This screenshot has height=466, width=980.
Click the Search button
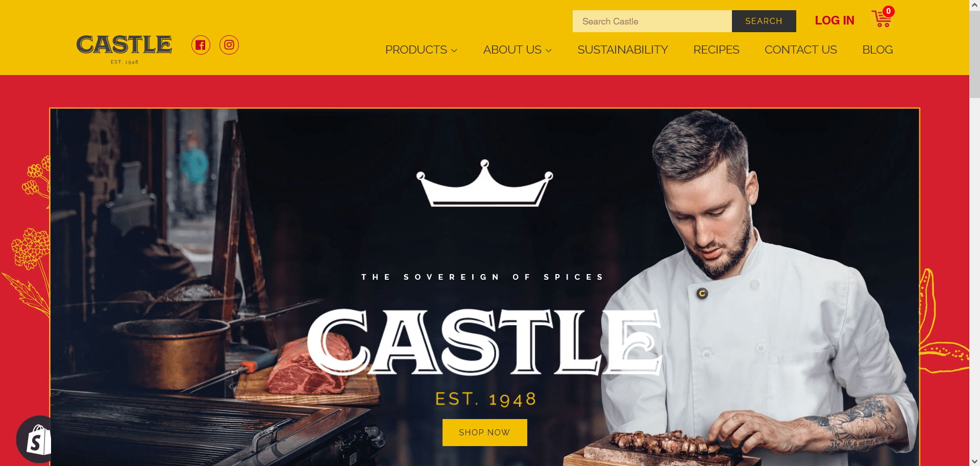(x=764, y=21)
